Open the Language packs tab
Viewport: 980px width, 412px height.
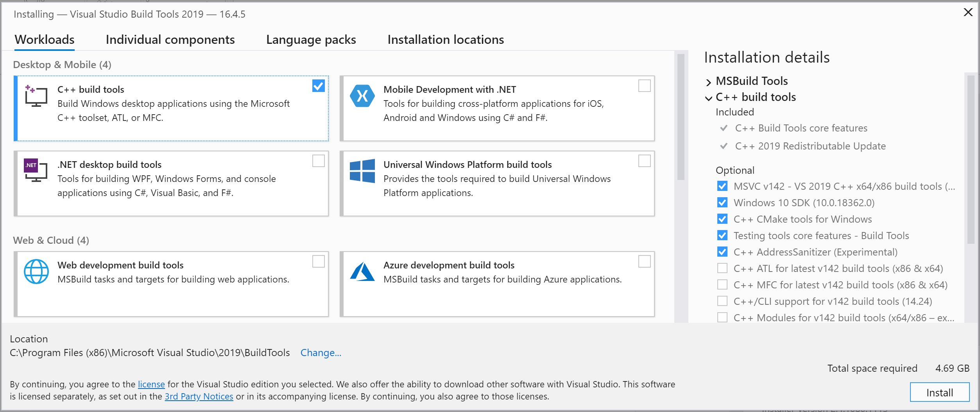pyautogui.click(x=311, y=40)
